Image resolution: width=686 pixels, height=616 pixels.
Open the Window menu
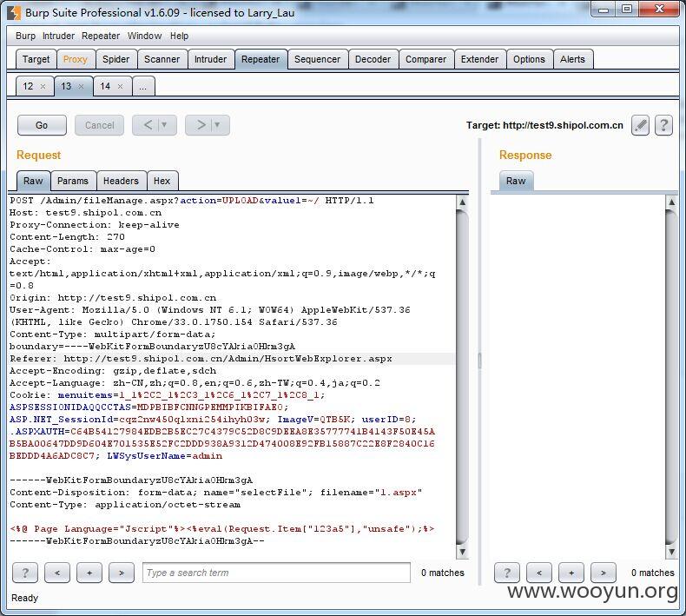pyautogui.click(x=144, y=36)
